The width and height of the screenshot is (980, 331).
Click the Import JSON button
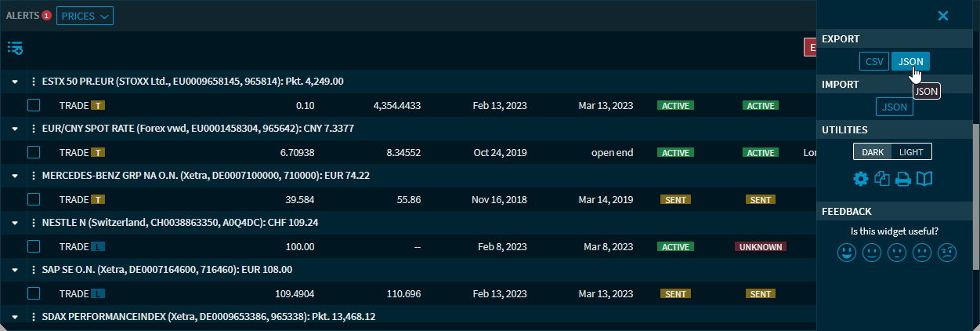[x=894, y=107]
